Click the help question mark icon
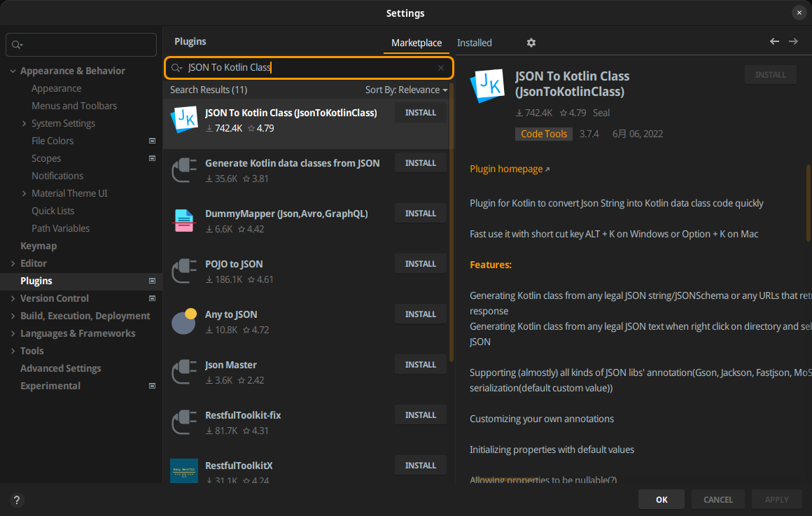Screen dimensions: 812x516 click(17, 500)
